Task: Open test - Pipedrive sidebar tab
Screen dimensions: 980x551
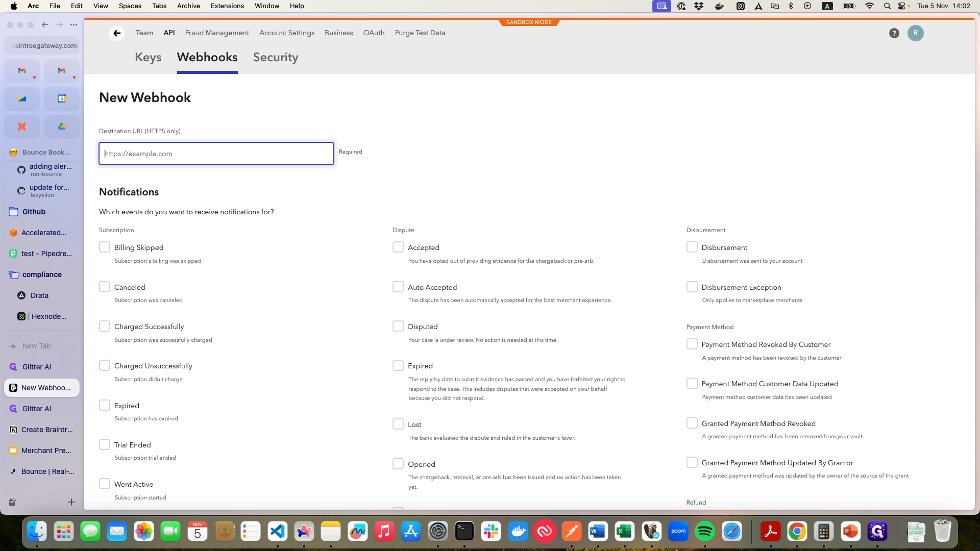Action: 42,254
